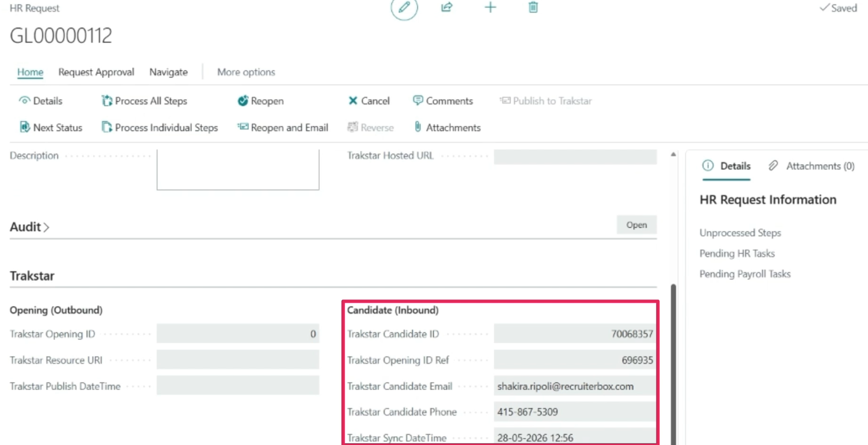Click Process Individual Steps action
The image size is (868, 445).
click(x=160, y=128)
